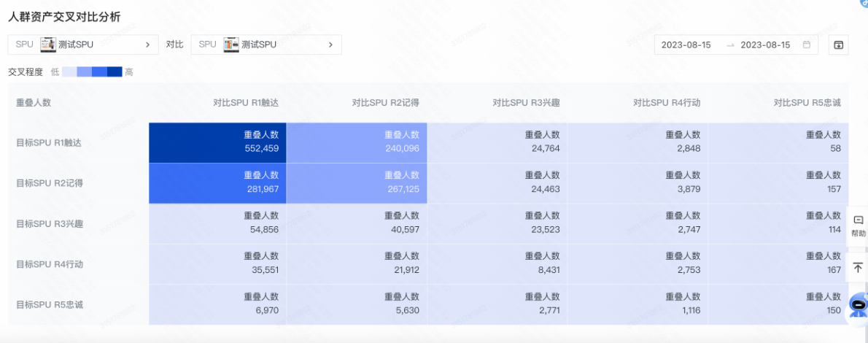The height and width of the screenshot is (343, 868).
Task: Click the 对比SPU R5忠诚 column header
Action: pos(807,103)
